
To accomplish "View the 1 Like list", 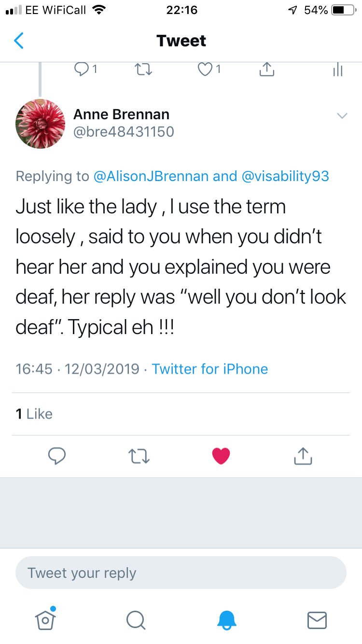I will (34, 414).
